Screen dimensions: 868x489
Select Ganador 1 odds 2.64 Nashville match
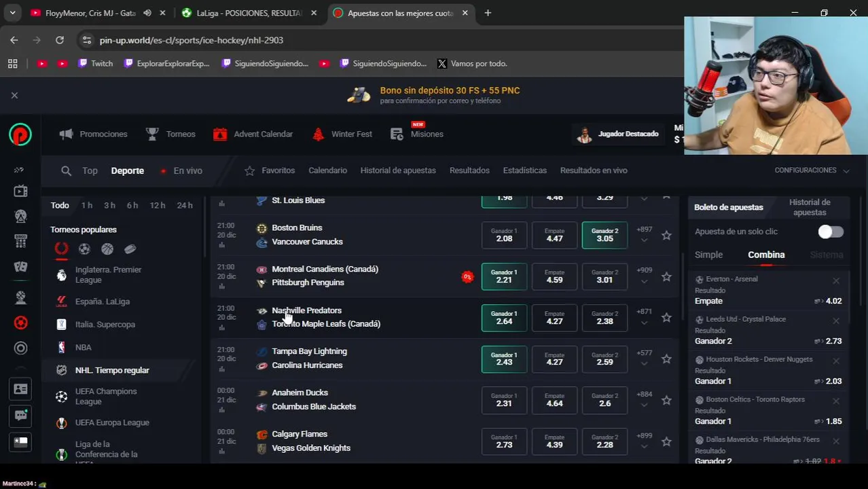[504, 318]
